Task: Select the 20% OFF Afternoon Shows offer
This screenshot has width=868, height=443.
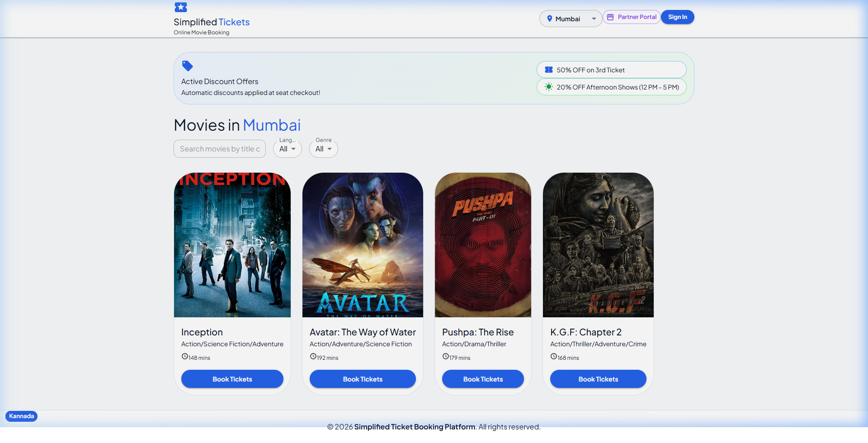Action: (611, 87)
